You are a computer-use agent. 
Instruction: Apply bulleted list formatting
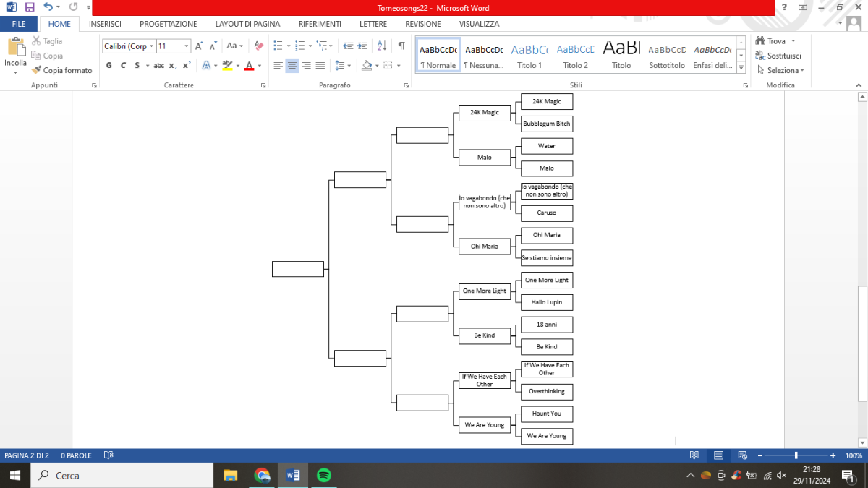tap(279, 46)
